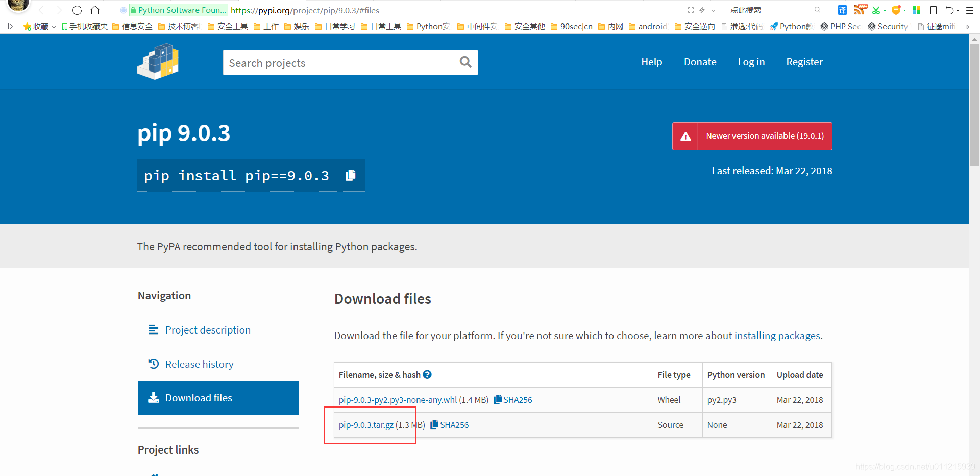The image size is (980, 476).
Task: Click the copy icon beside the wheel's SHA256
Action: 496,399
